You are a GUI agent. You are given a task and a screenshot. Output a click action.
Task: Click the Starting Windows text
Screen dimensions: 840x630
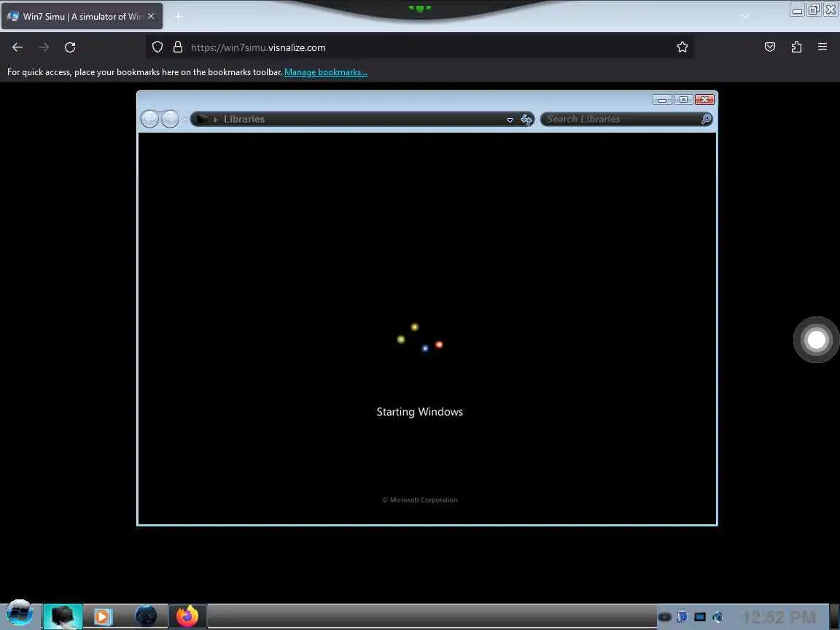(x=419, y=412)
